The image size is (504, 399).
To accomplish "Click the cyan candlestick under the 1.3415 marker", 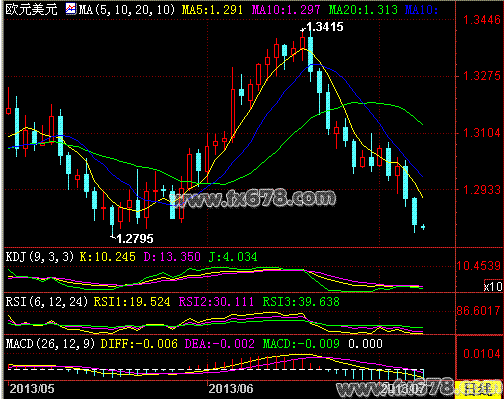I will click(x=311, y=54).
